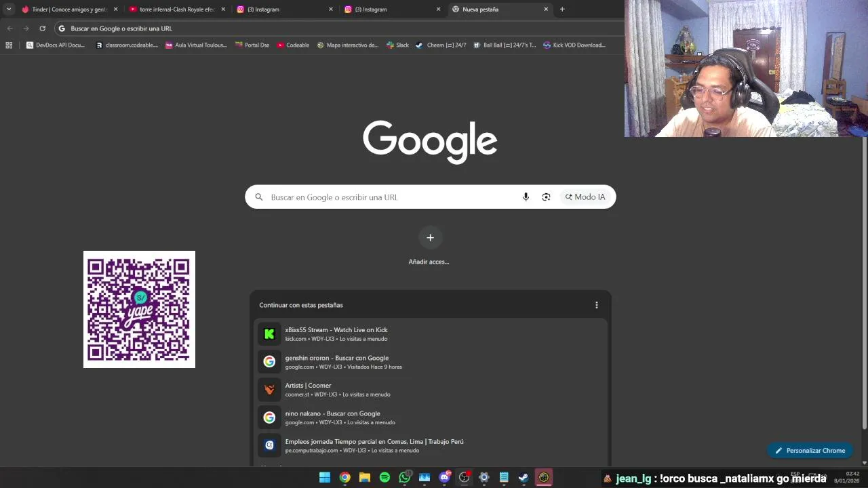Click the voice search microphone icon
Viewport: 868px width, 488px height.
click(526, 197)
